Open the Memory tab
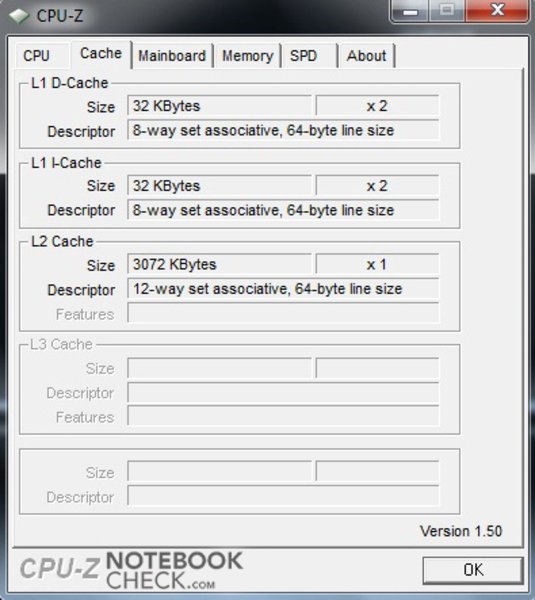Viewport: 535px width, 600px height. [248, 56]
